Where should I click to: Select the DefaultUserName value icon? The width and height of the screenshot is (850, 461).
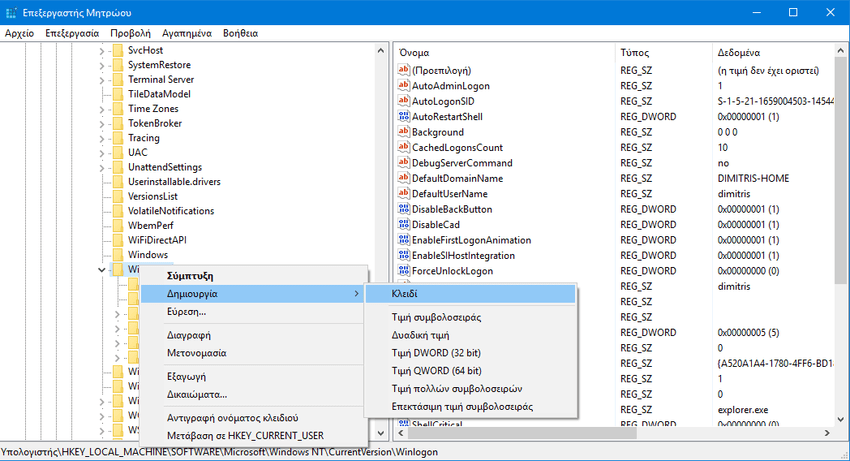(404, 194)
